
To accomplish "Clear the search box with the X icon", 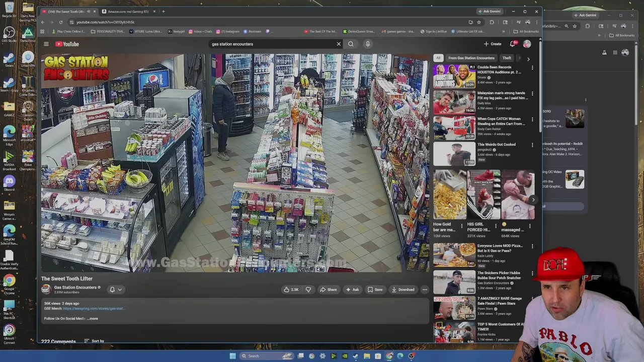I will 339,44.
